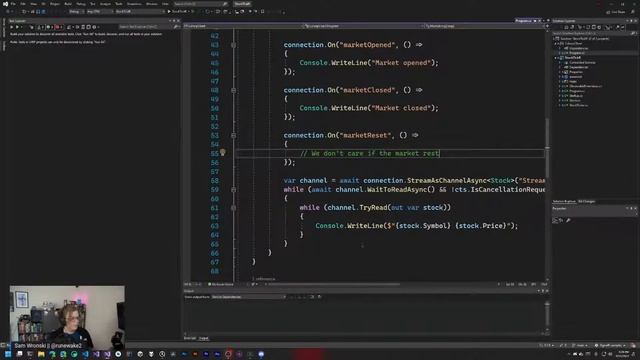
Task: Click the Test Explorer search field
Action: (x=145, y=27)
